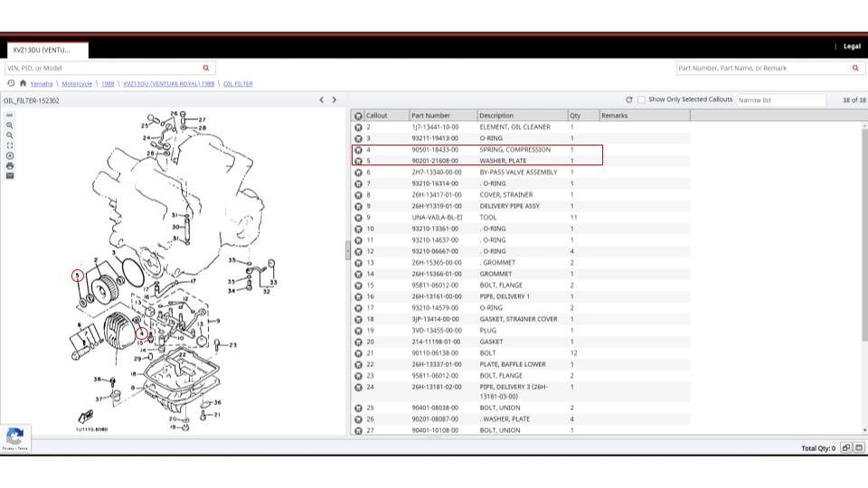Click search icon beside VIN field
Viewport: 868px width, 488px height.
point(206,68)
